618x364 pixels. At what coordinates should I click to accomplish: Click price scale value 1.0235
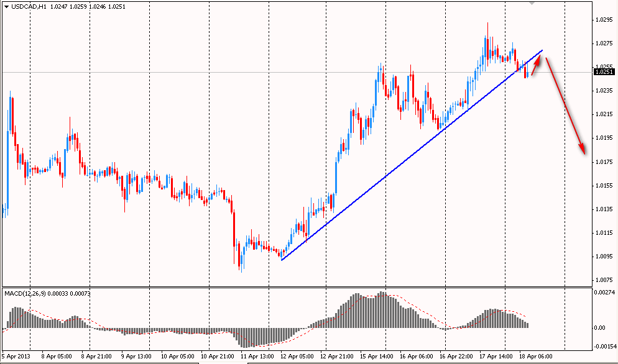[x=604, y=91]
